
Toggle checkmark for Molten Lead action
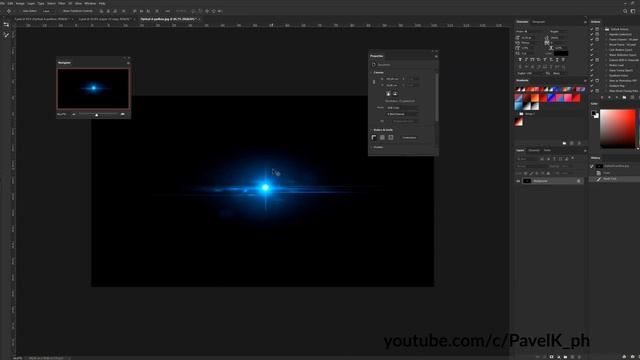(592, 65)
